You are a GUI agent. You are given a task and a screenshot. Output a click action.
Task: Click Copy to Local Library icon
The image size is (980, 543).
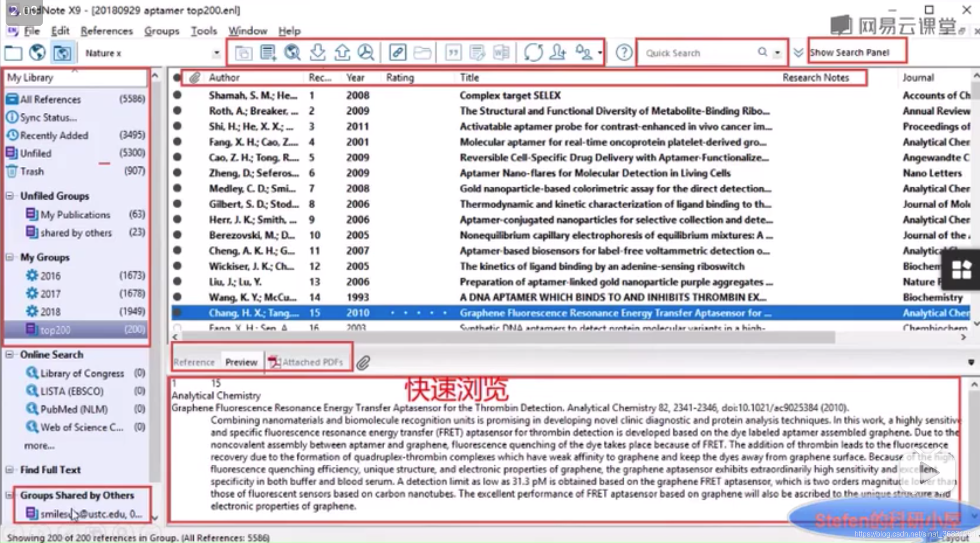[x=243, y=53]
